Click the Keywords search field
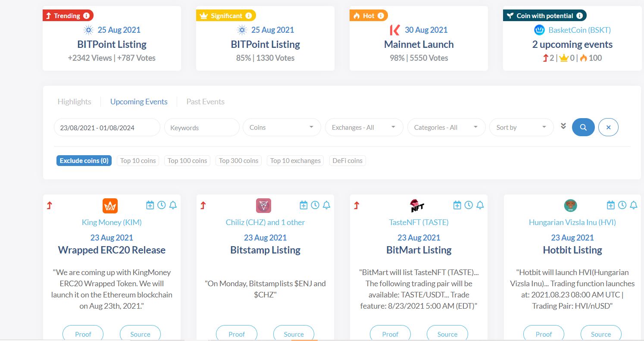The height and width of the screenshot is (341, 644). click(x=202, y=127)
